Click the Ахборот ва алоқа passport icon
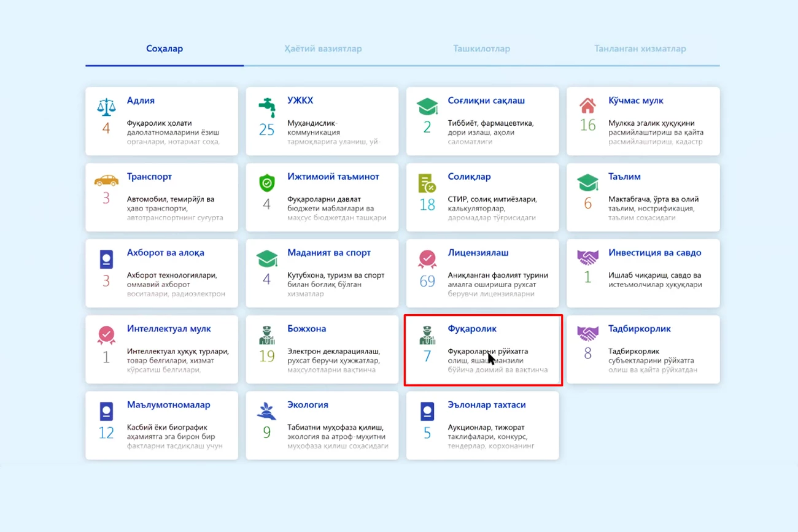The width and height of the screenshot is (798, 532). (x=106, y=259)
